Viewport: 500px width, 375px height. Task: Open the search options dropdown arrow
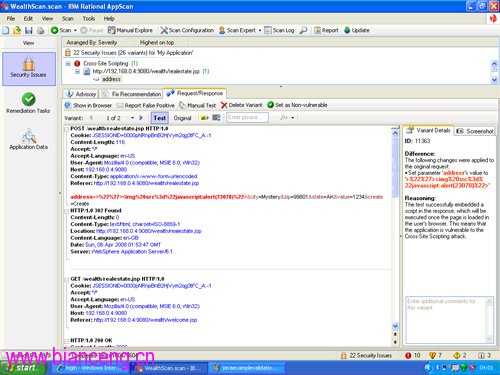(293, 118)
